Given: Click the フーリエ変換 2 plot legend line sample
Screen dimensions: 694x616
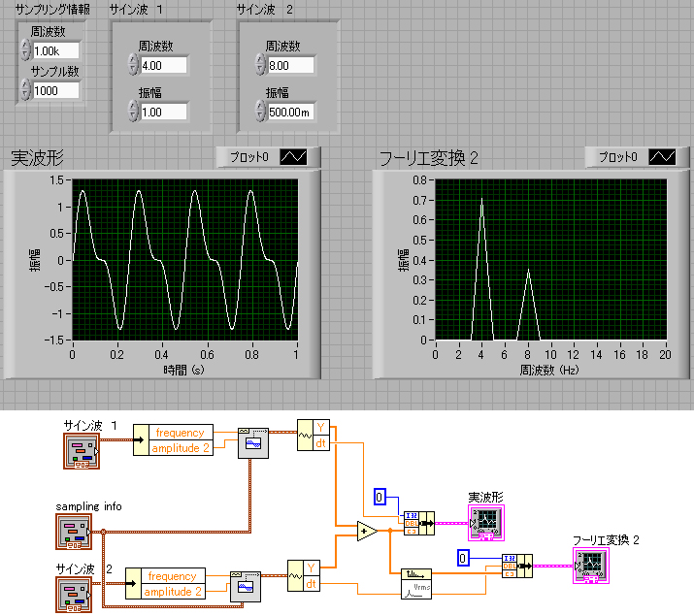Looking at the screenshot, I should pyautogui.click(x=662, y=157).
